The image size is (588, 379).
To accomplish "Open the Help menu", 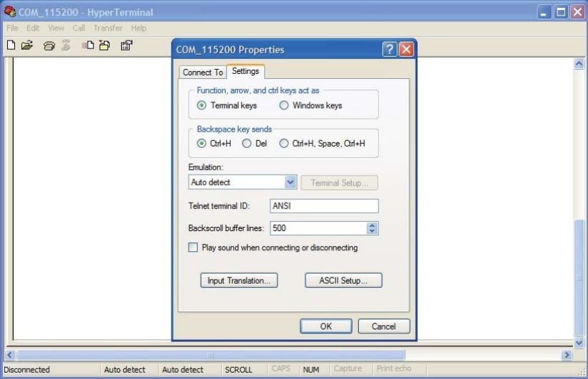I will coord(139,28).
